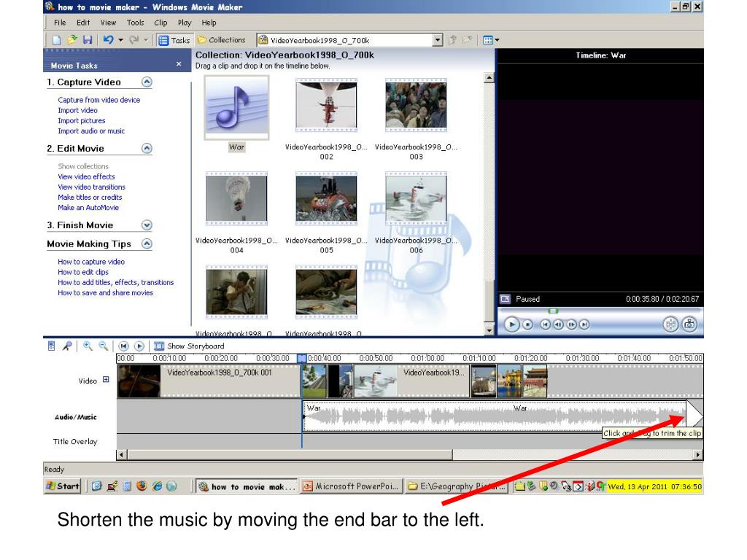Open the Views thumbnail options button
The width and height of the screenshot is (747, 560).
491,40
